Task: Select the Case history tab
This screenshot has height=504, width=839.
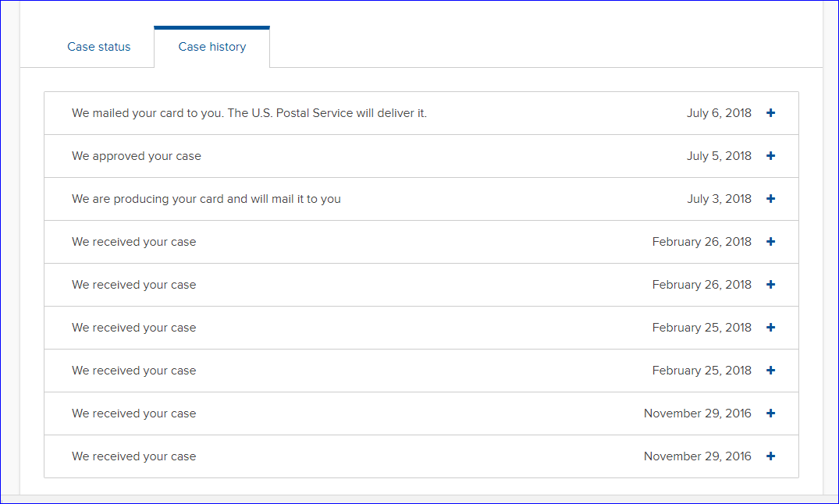Action: [x=212, y=47]
